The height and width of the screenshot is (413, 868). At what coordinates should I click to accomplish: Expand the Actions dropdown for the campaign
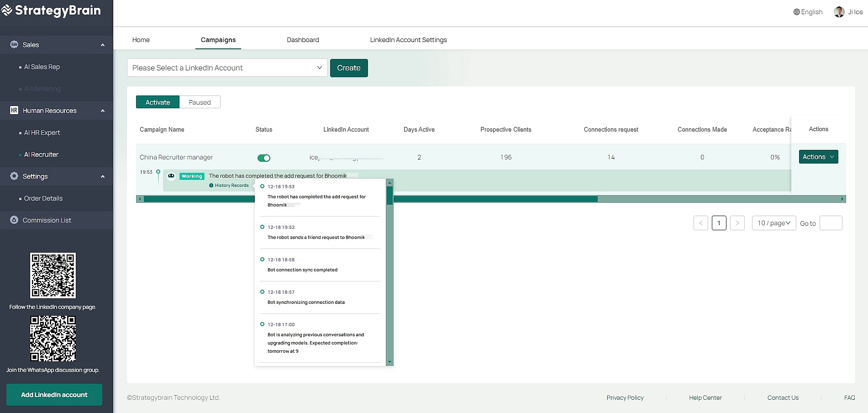(x=818, y=157)
